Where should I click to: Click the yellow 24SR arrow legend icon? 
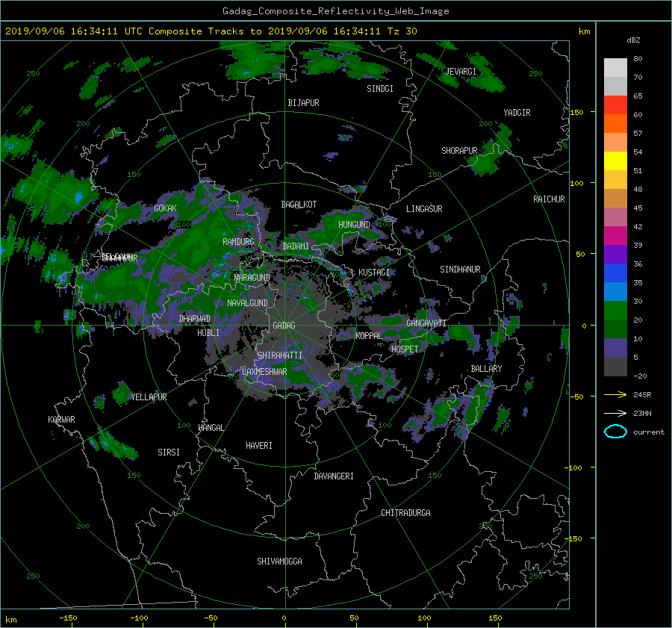pyautogui.click(x=615, y=394)
